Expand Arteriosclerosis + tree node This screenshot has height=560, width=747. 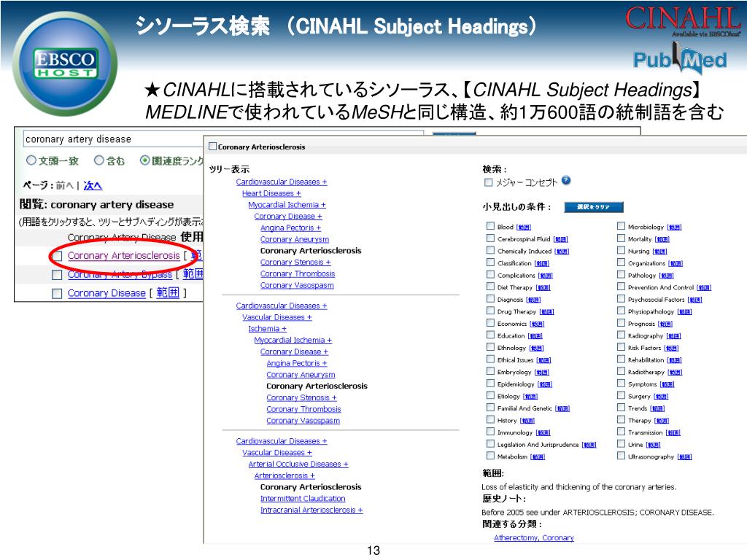point(285,475)
